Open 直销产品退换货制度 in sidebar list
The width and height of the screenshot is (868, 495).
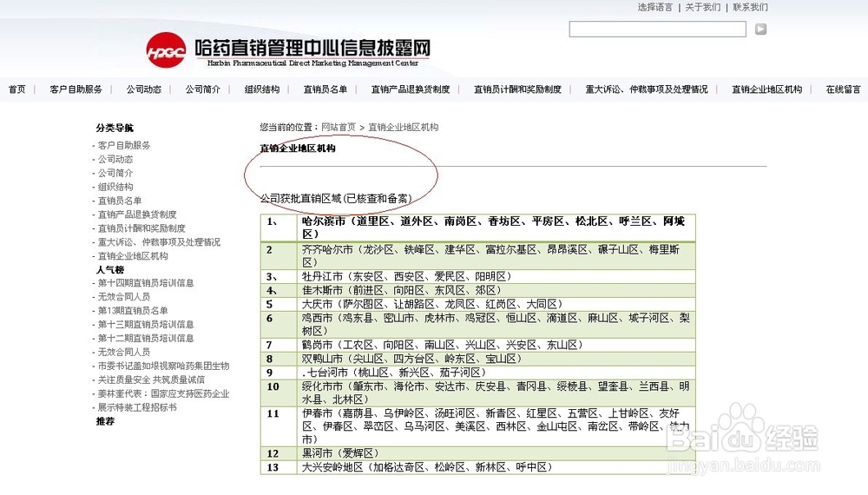click(x=137, y=214)
